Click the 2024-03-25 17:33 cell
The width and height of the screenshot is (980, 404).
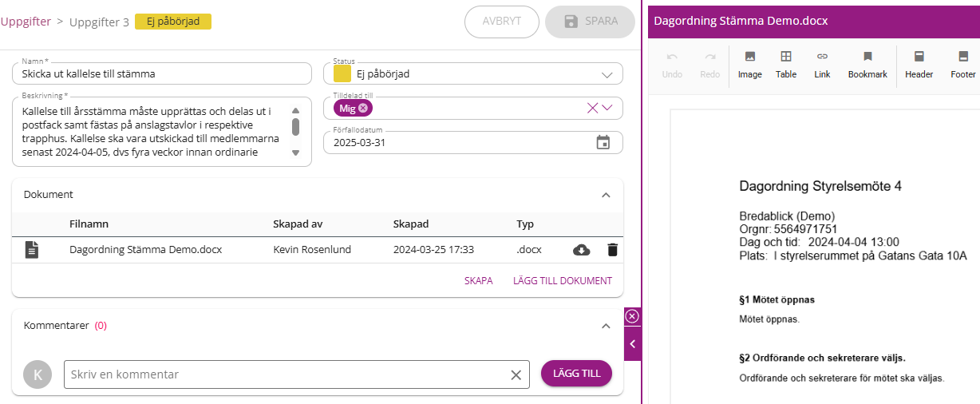[x=433, y=250]
